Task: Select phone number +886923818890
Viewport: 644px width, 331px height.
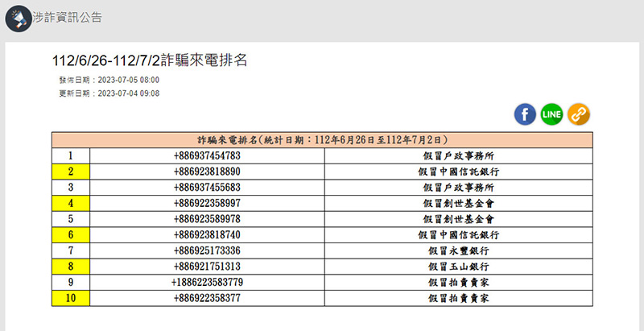Action: (x=207, y=172)
